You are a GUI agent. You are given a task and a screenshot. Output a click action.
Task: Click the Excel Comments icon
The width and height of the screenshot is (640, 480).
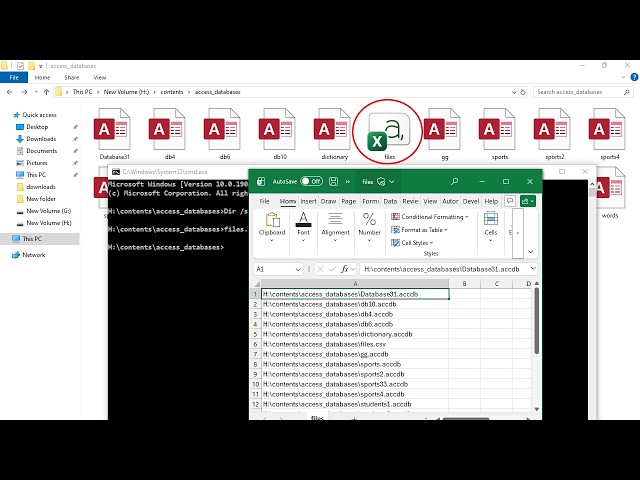[510, 201]
